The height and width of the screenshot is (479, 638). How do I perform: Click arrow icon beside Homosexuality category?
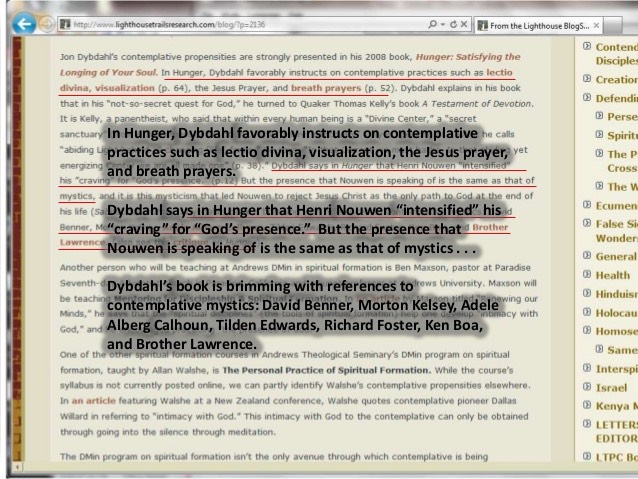[587, 330]
